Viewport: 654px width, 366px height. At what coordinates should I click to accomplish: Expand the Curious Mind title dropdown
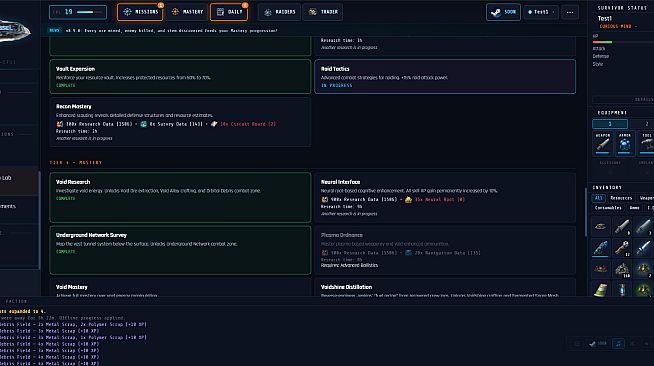[x=618, y=26]
